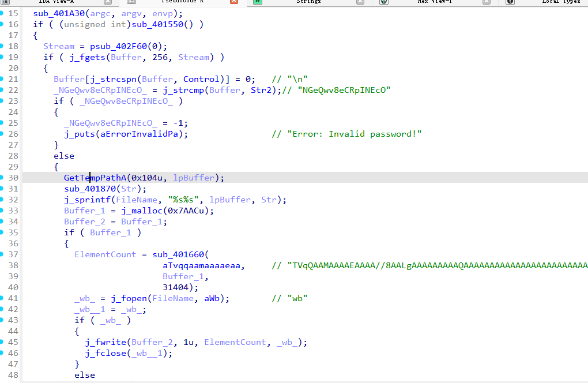Image resolution: width=588 pixels, height=383 pixels.
Task: Click the j_malloc function call
Action: click(142, 211)
